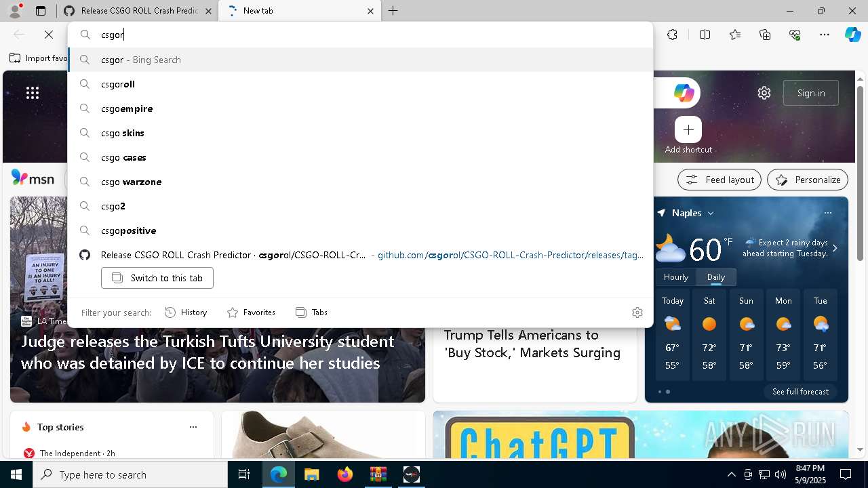Launch Copilot from the toolbar

coord(852,35)
